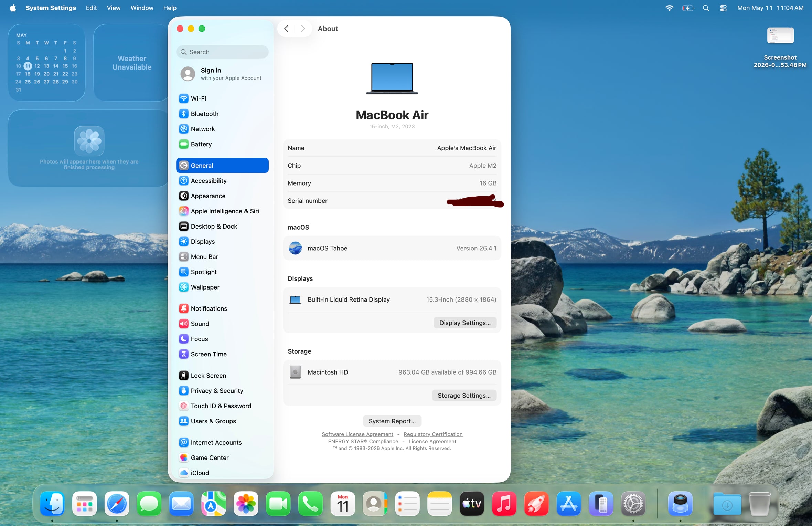Image resolution: width=812 pixels, height=526 pixels.
Task: Select Accessibility in the sidebar
Action: click(x=222, y=181)
